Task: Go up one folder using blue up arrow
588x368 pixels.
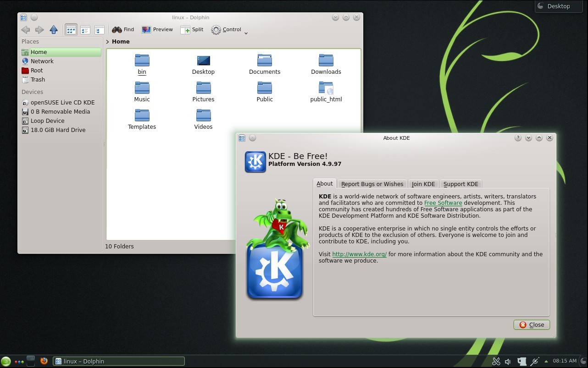Action: [x=54, y=30]
